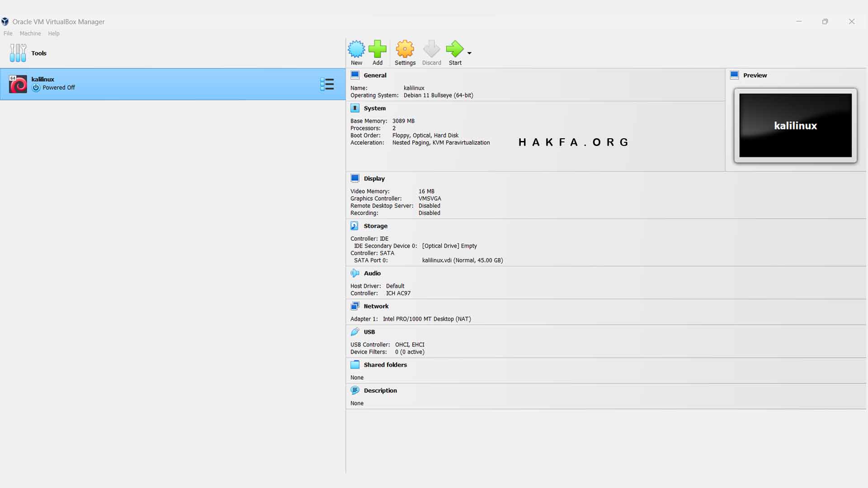The width and height of the screenshot is (868, 488).
Task: Click the USB section heading
Action: pos(369,332)
